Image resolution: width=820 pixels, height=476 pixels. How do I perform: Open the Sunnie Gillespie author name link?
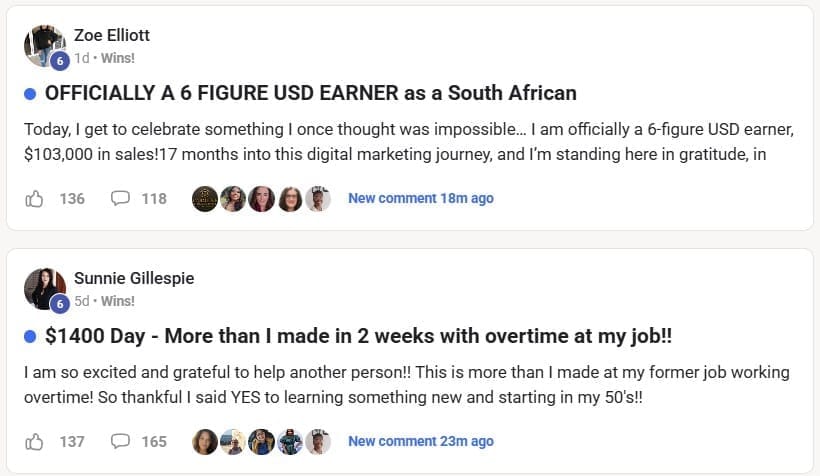[134, 278]
